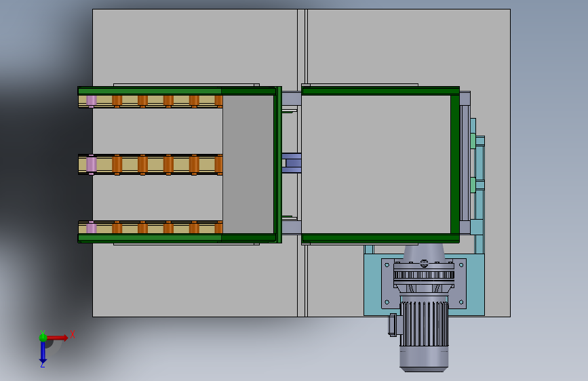This screenshot has height=381, width=588.
Task: Select the gear reducer flange above the motor
Action: click(x=424, y=275)
